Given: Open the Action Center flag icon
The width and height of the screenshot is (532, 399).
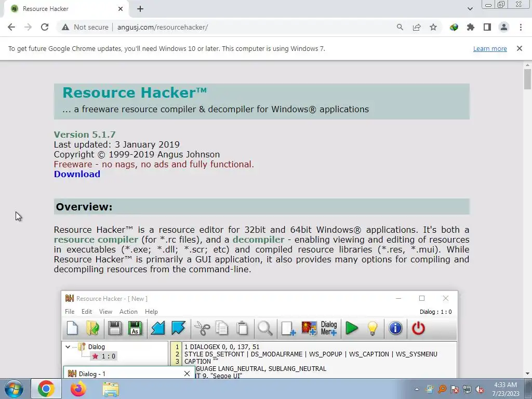Looking at the screenshot, I should tap(454, 389).
